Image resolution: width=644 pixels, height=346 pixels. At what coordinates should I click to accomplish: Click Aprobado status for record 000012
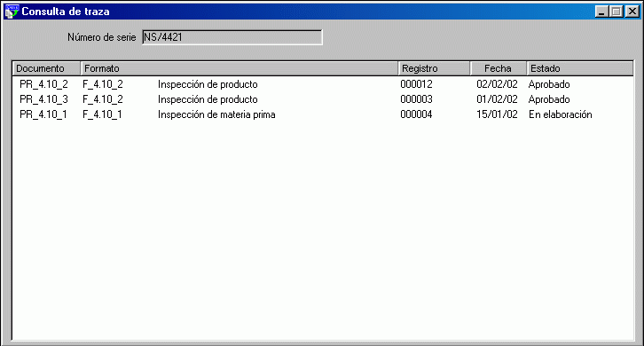click(x=549, y=84)
